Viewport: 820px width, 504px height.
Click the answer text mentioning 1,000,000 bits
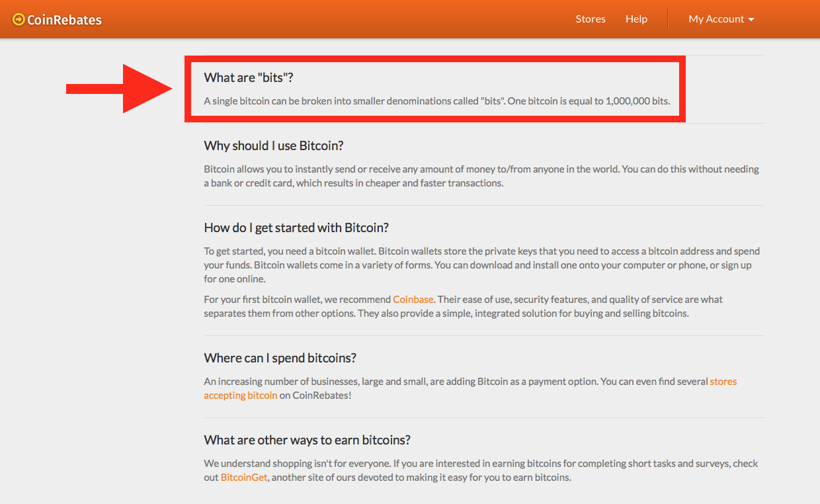pos(436,101)
